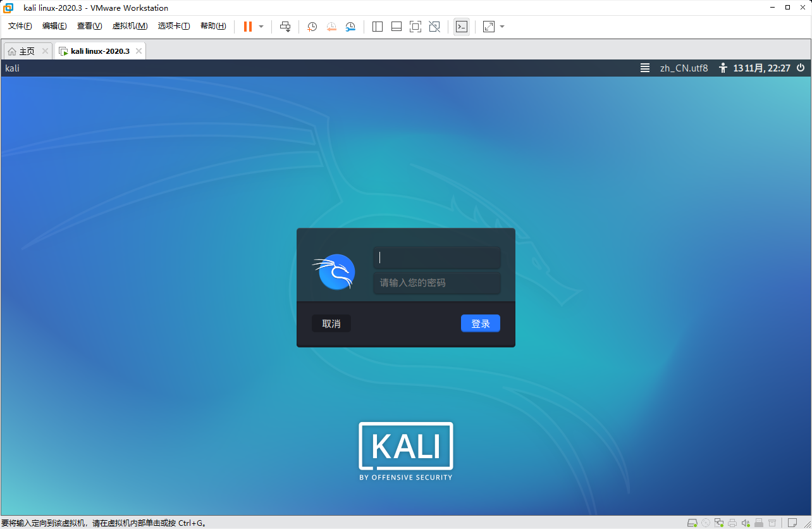Open the zh_CN.utf8 language selector
The image size is (812, 529).
coord(684,68)
